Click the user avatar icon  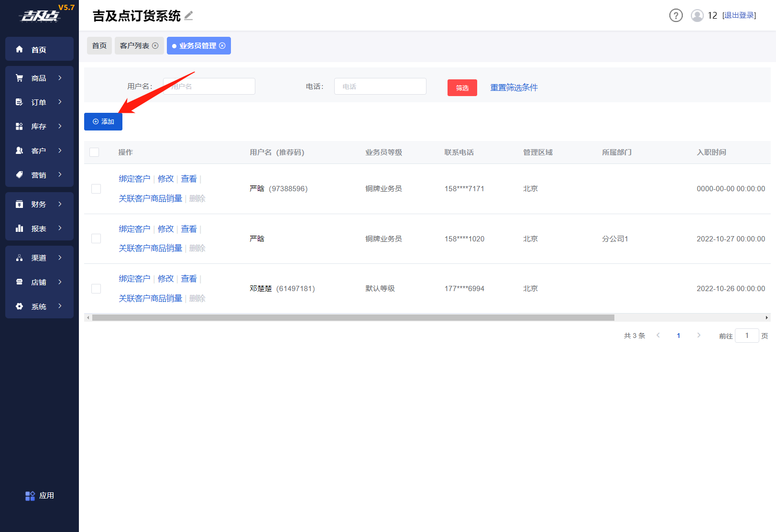coord(697,16)
